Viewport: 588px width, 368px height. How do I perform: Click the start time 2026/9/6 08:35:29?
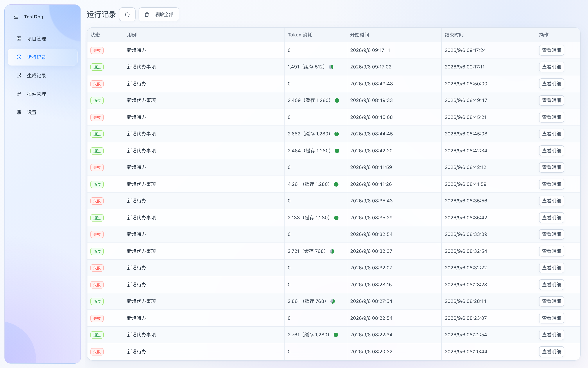pos(371,218)
